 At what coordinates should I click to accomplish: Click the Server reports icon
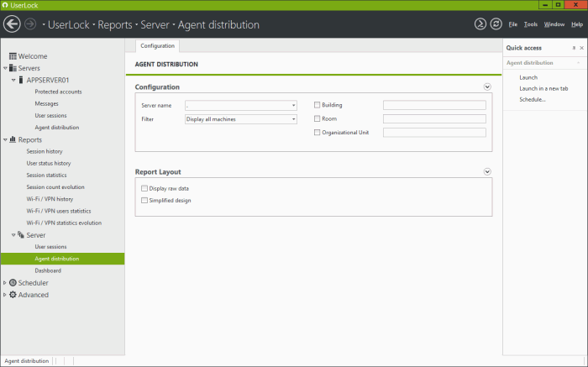[21, 234]
